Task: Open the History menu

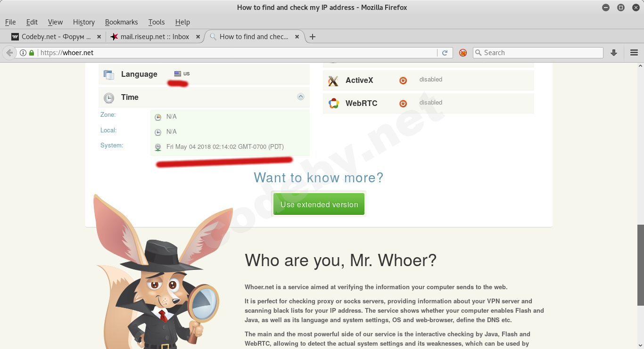Action: click(84, 22)
